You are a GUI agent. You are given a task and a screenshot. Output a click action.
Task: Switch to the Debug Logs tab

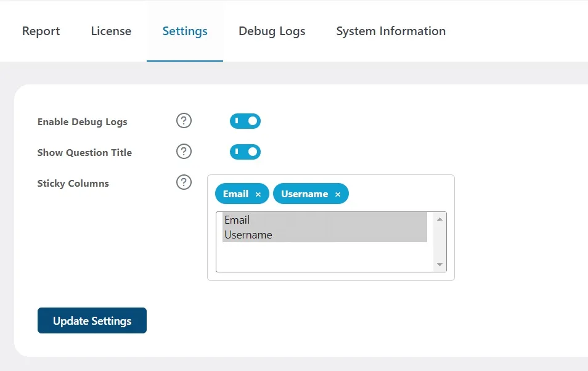click(272, 30)
